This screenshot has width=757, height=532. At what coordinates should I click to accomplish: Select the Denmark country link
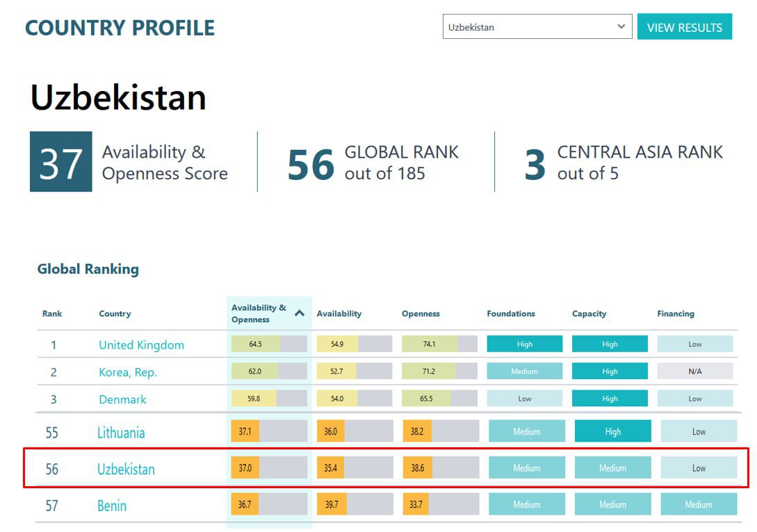point(122,399)
